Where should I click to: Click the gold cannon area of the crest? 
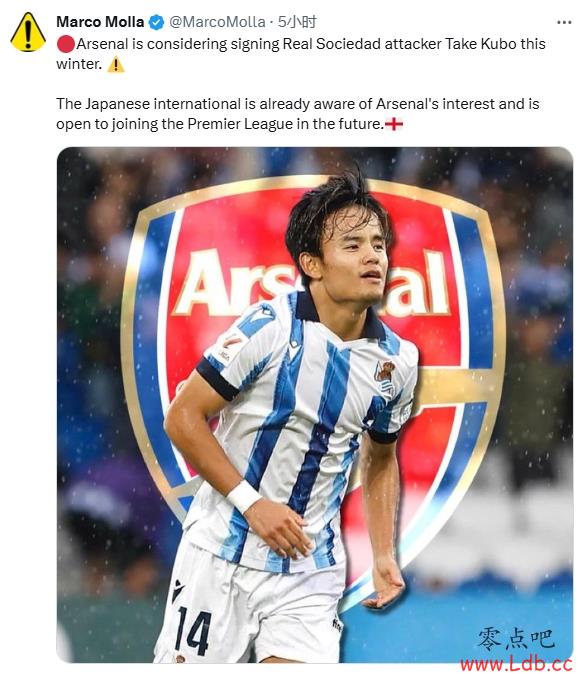click(x=456, y=389)
